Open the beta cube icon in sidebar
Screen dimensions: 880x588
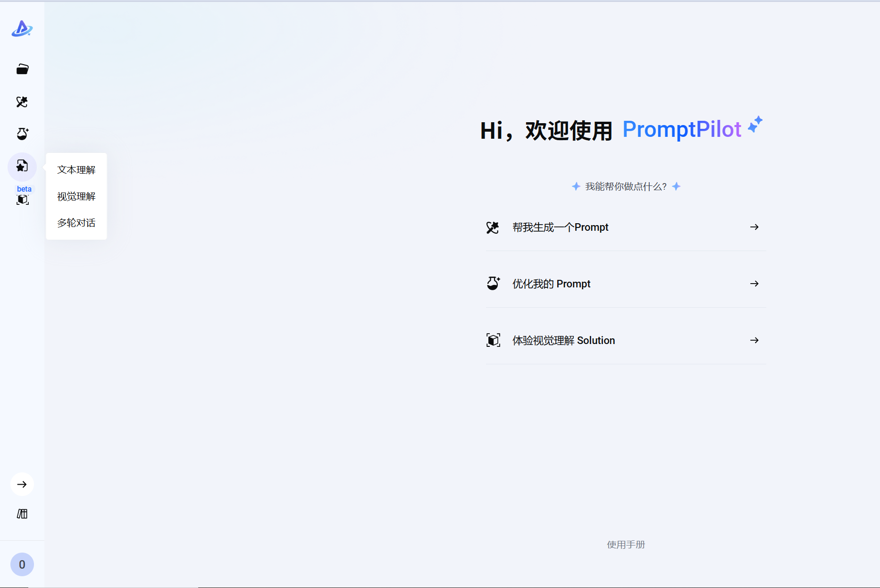[x=22, y=199]
